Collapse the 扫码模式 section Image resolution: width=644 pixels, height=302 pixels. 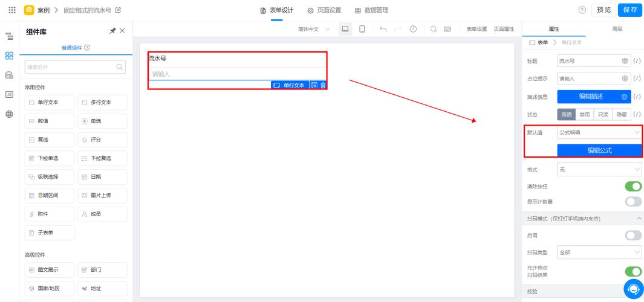[x=640, y=218]
